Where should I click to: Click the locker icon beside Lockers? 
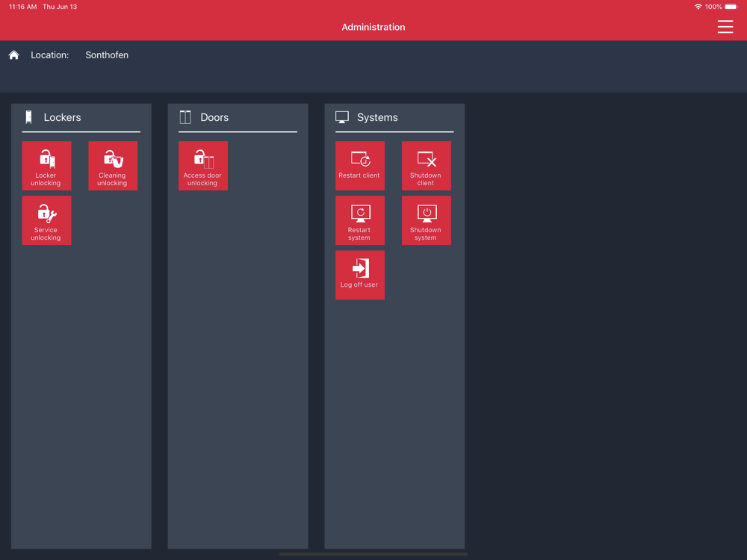click(28, 117)
